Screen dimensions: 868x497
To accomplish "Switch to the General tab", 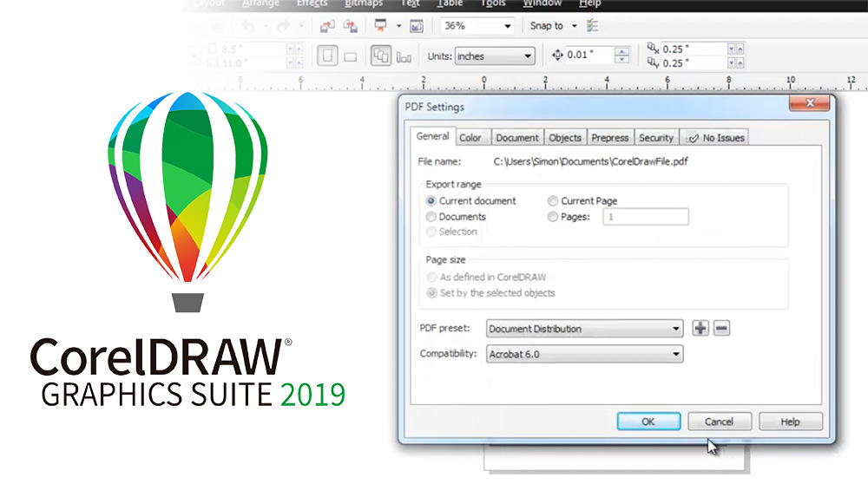I will pos(432,136).
